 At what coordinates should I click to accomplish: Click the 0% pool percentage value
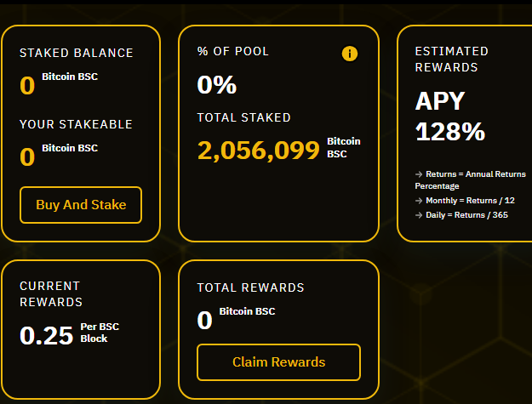point(217,85)
